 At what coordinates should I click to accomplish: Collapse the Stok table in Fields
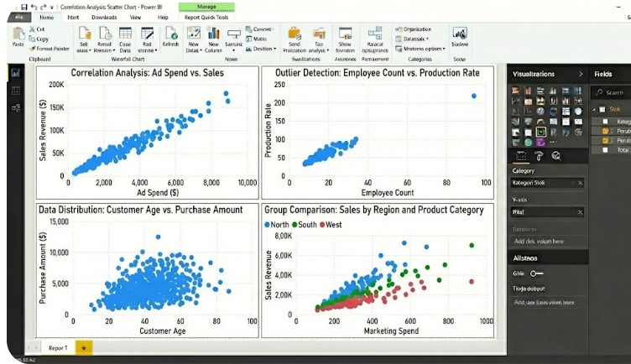pyautogui.click(x=596, y=109)
